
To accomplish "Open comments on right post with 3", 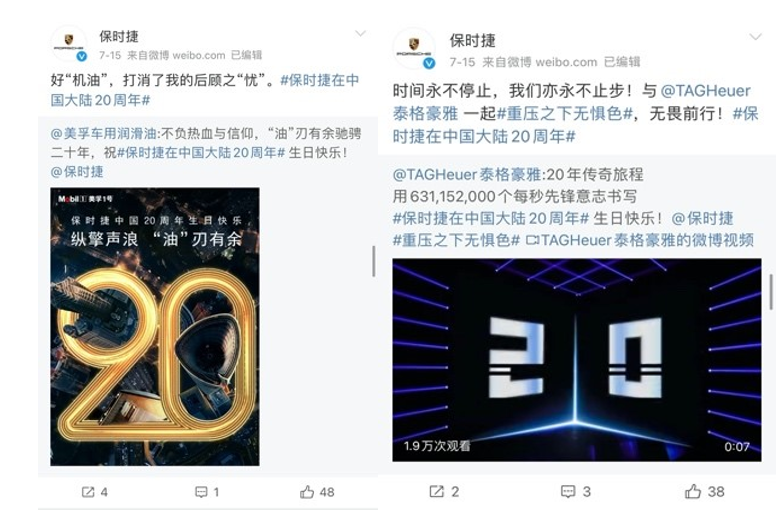I will pyautogui.click(x=568, y=491).
